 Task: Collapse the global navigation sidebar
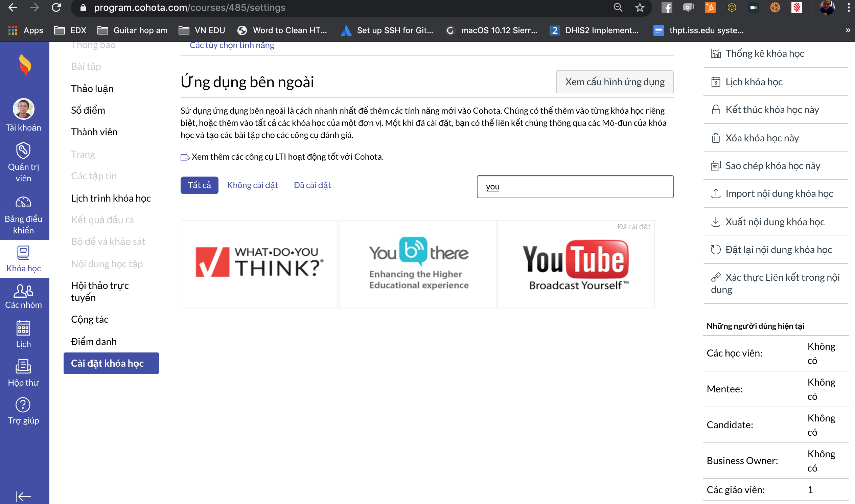click(23, 497)
